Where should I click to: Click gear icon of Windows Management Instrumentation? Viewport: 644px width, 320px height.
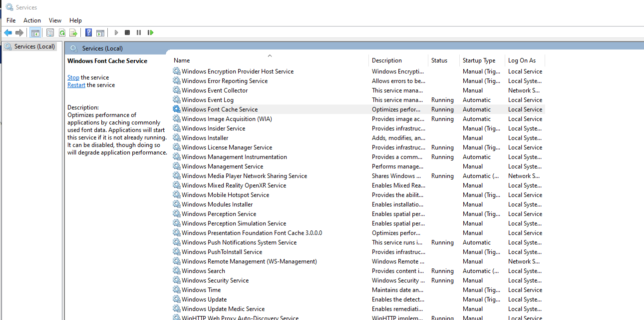point(177,157)
